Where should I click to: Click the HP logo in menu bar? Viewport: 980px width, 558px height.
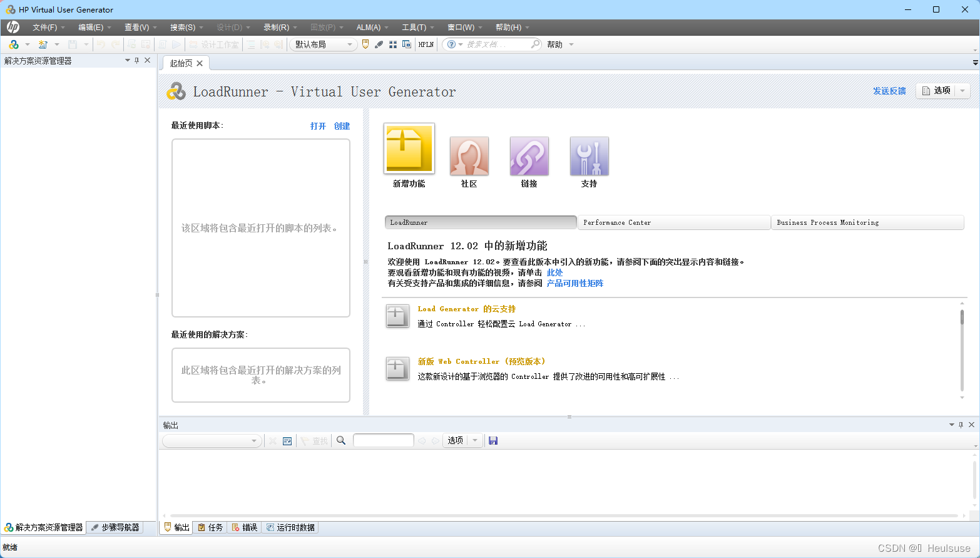pos(13,27)
